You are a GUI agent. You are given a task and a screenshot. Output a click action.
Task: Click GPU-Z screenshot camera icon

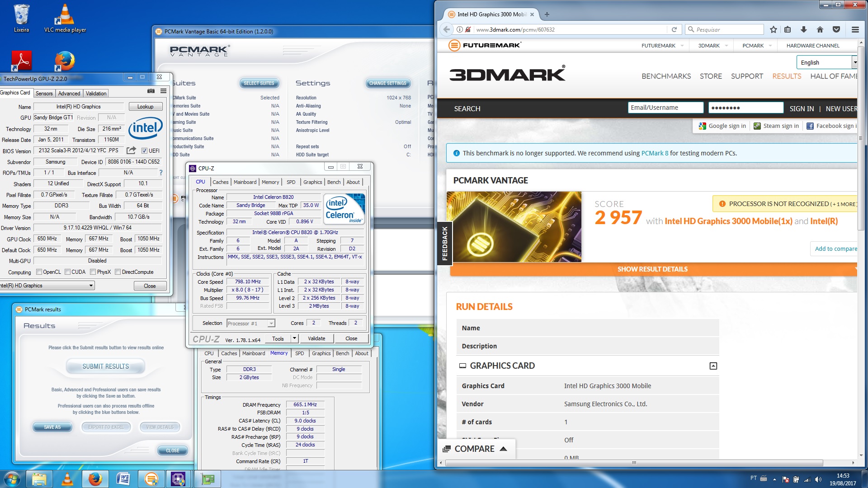151,91
